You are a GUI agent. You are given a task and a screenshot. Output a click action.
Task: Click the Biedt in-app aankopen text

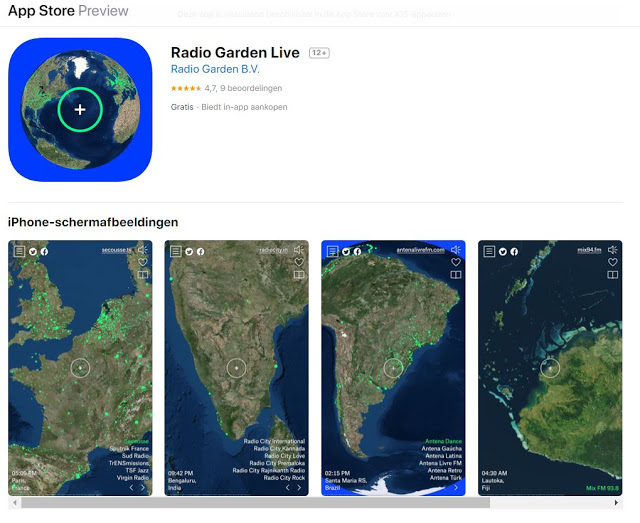point(244,107)
